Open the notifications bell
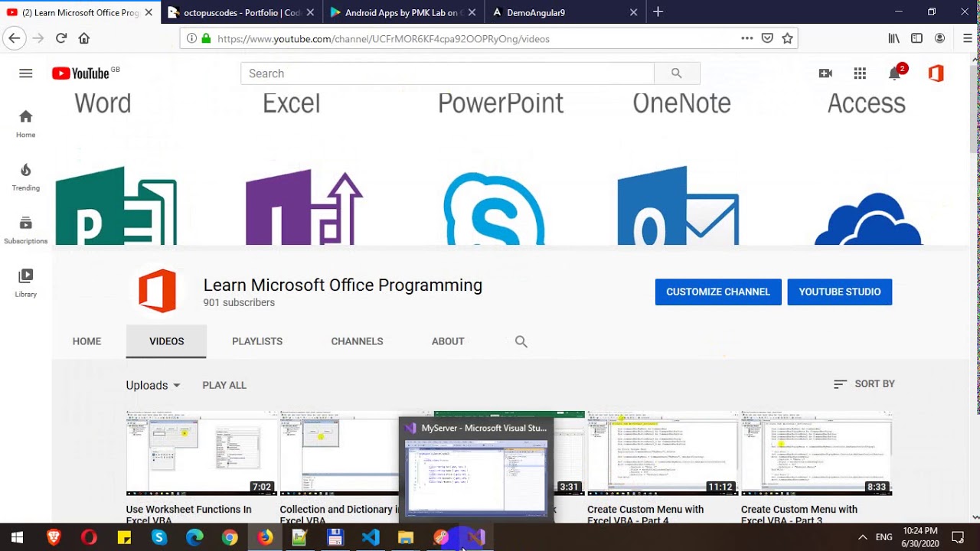980x551 pixels. tap(896, 73)
